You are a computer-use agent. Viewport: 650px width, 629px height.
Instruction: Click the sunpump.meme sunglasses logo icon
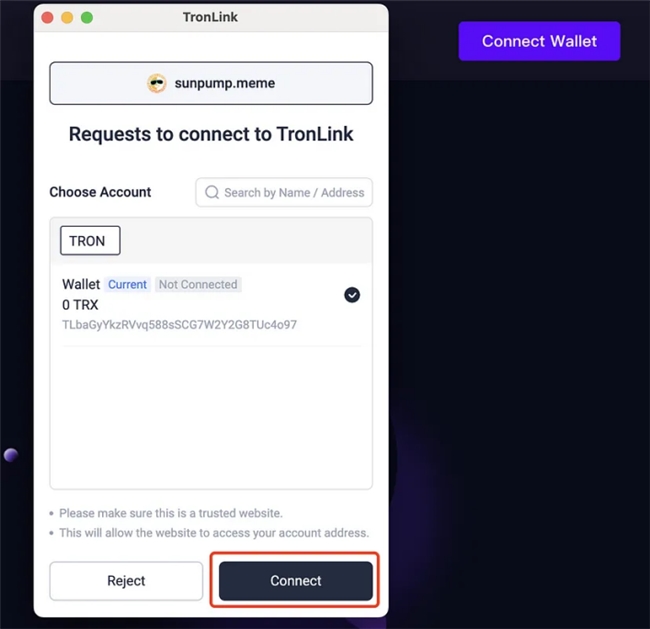click(x=157, y=83)
